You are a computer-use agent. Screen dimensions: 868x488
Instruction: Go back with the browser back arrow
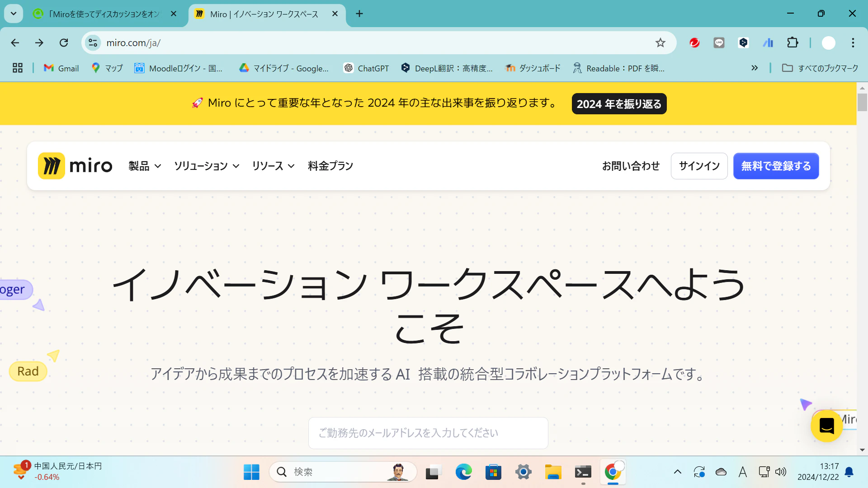(15, 43)
